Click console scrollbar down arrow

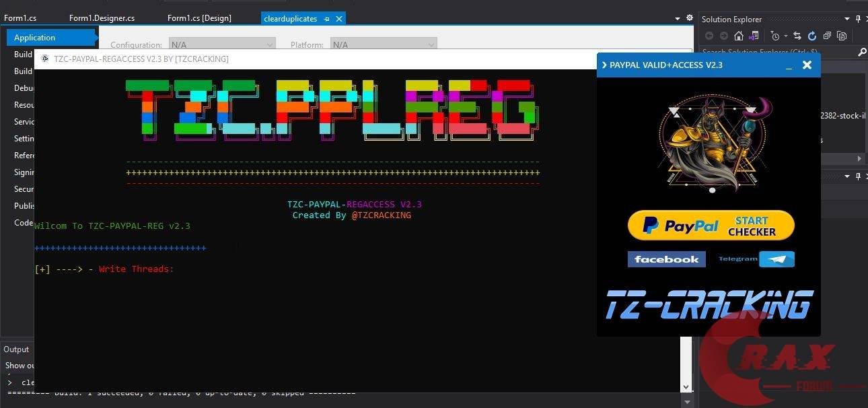[x=686, y=386]
